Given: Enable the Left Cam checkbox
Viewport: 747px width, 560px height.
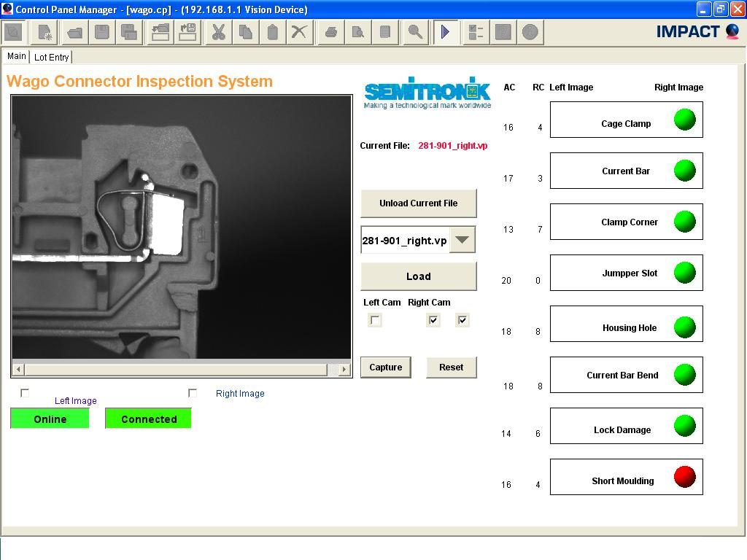Looking at the screenshot, I should [x=375, y=320].
